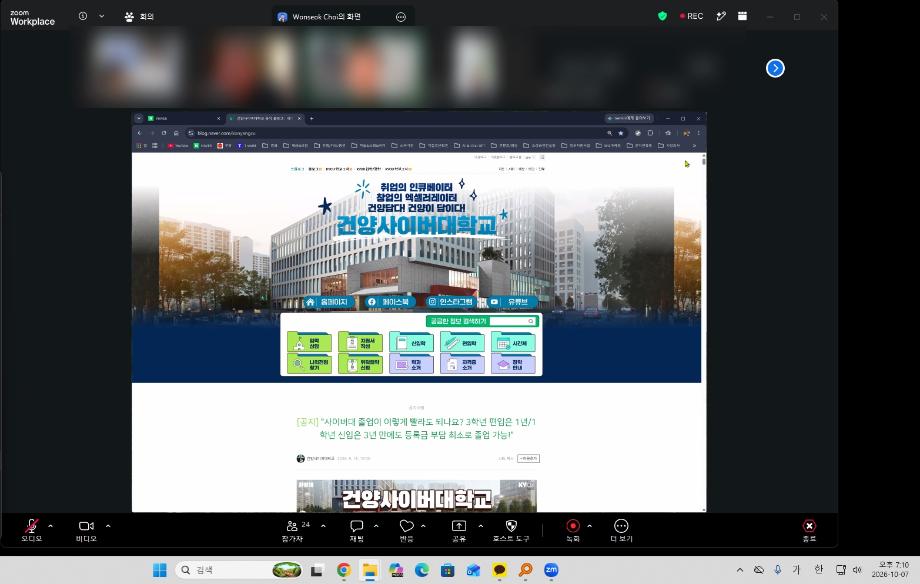Open Microsoft Edge from the taskbar
Screen dimensions: 920x584
tap(422, 570)
